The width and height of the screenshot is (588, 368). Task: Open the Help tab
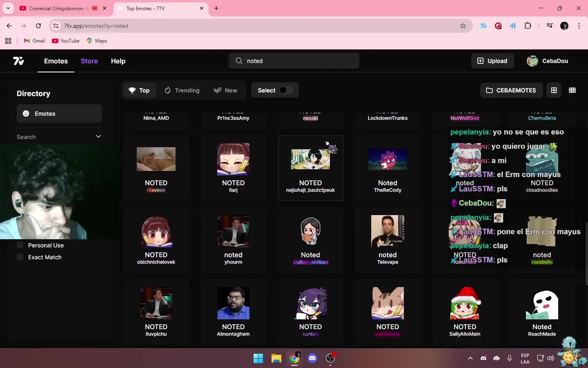point(118,61)
